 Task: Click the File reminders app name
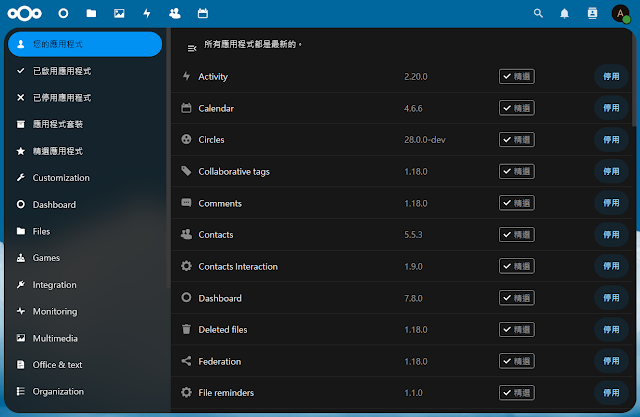pos(226,393)
